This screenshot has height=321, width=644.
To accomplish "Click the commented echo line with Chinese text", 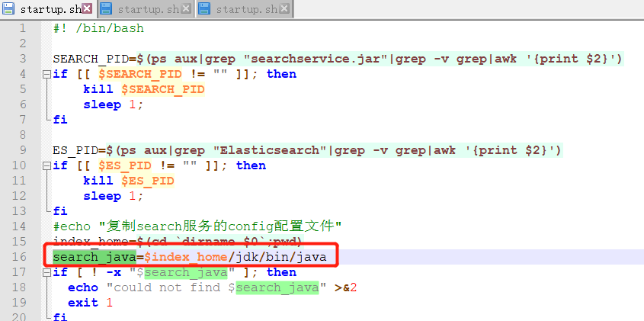I will [197, 226].
